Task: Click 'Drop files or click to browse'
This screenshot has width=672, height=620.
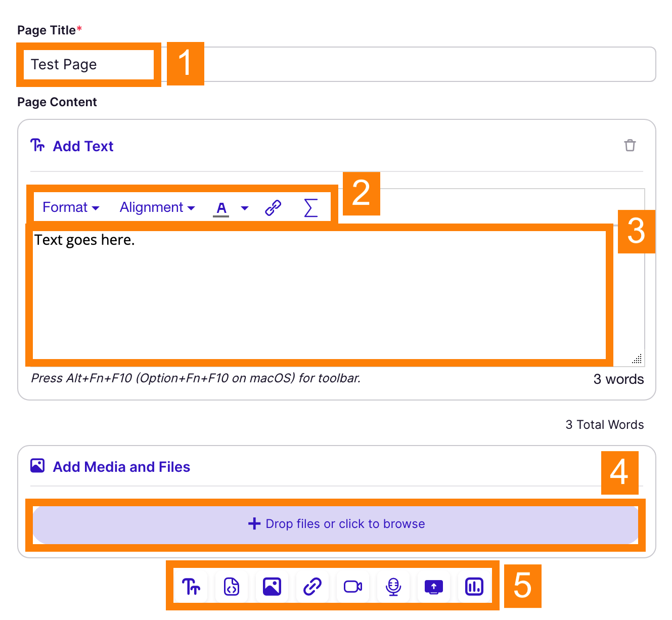Action: pos(336,524)
